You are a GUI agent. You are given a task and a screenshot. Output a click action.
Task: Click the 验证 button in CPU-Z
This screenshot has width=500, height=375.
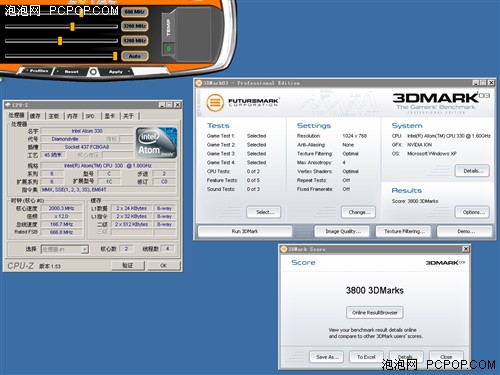click(x=128, y=266)
